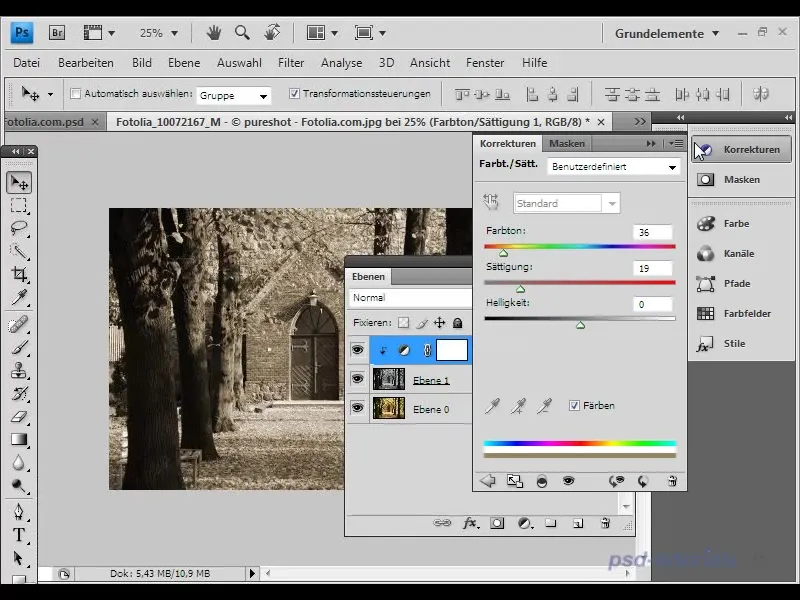The width and height of the screenshot is (800, 600).
Task: Switch to the Masken tab
Action: coord(566,143)
